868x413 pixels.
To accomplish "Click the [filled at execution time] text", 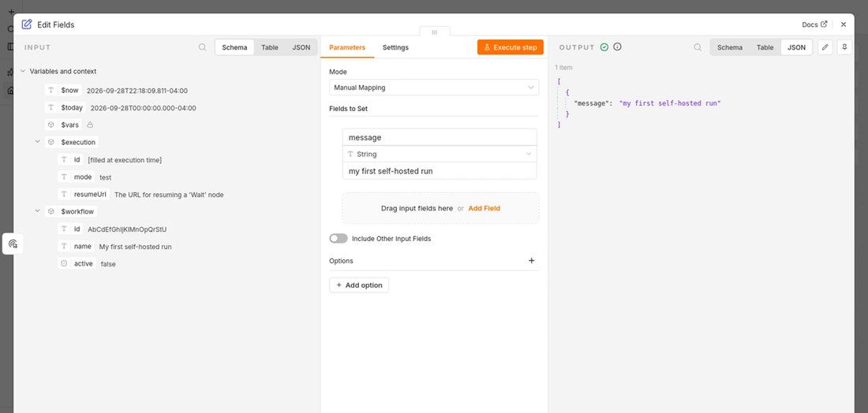I will pyautogui.click(x=125, y=160).
